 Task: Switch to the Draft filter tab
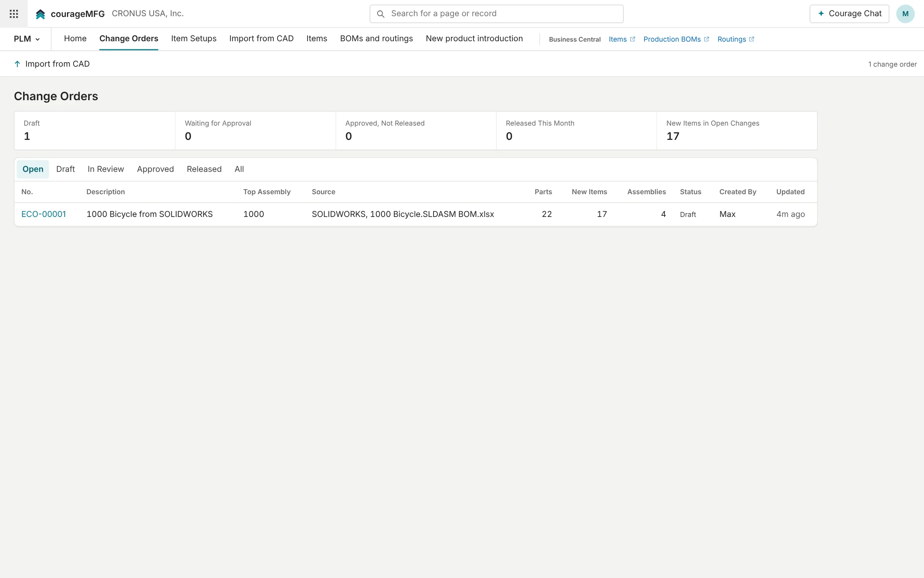pyautogui.click(x=65, y=169)
